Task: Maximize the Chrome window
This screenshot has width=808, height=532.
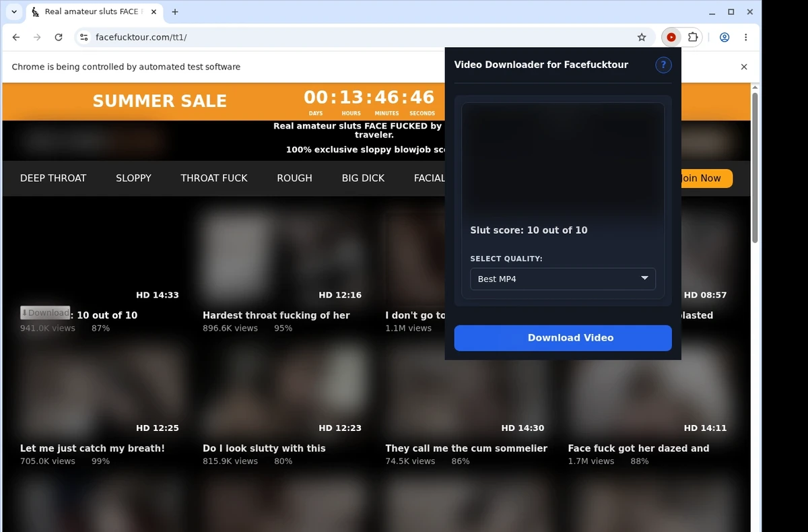Action: coord(731,11)
